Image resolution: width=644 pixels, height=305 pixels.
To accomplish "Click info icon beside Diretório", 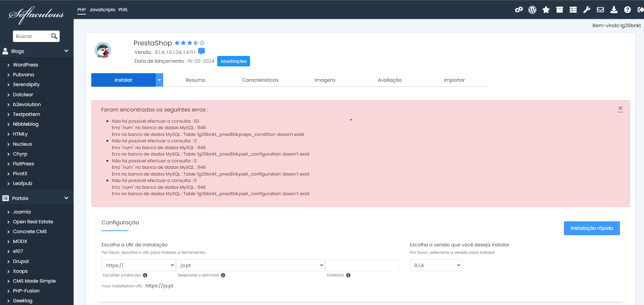I will tap(348, 275).
